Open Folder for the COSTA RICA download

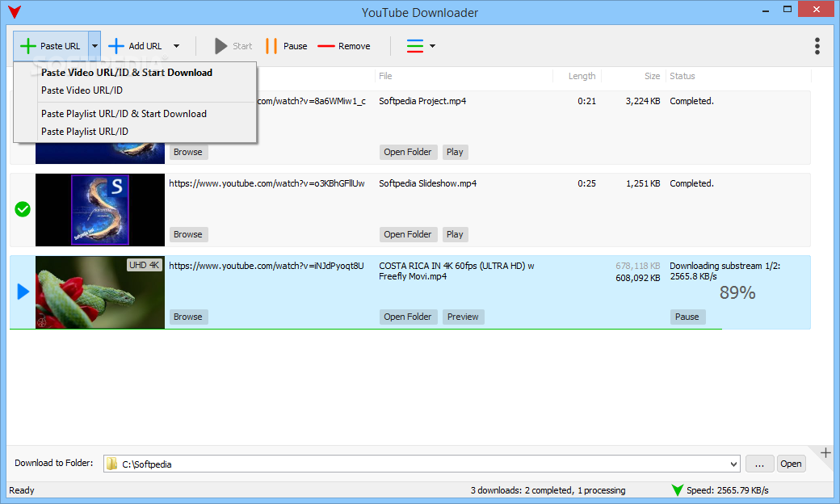click(x=408, y=317)
